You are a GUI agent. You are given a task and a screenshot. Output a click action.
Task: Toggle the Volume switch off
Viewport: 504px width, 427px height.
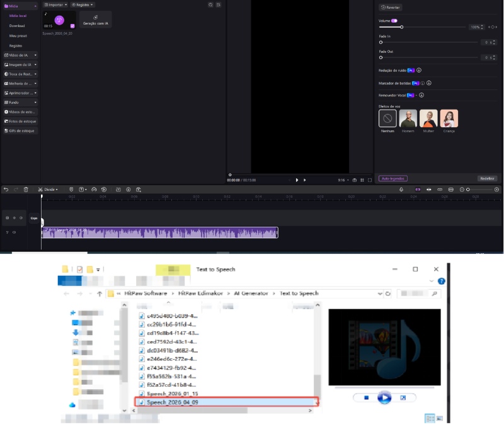[x=394, y=21]
